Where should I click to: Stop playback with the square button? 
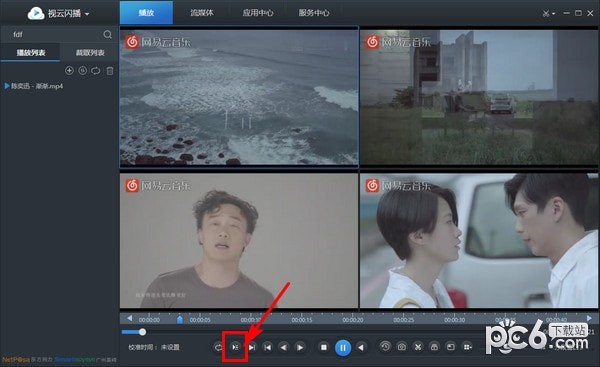[324, 347]
